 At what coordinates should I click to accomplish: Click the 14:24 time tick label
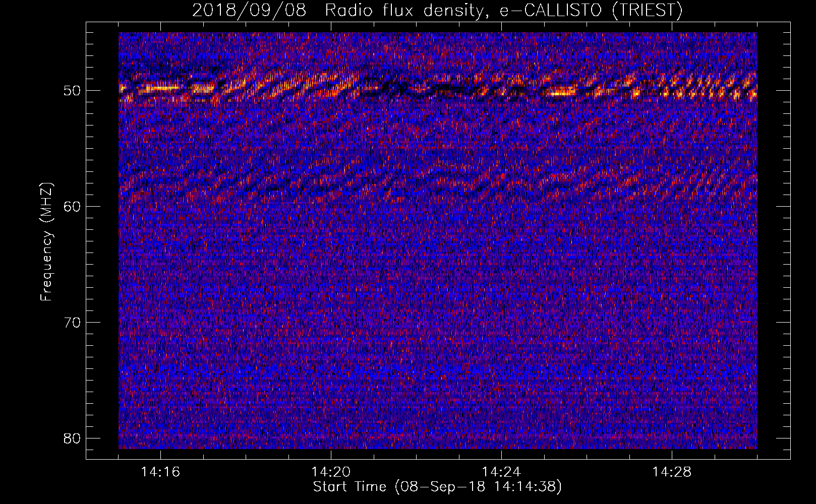pos(501,472)
